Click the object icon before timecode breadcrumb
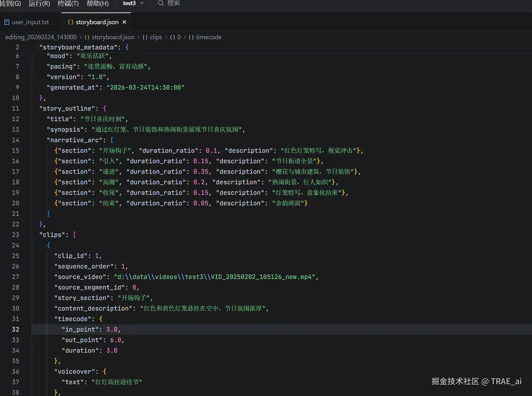The height and width of the screenshot is (396, 532). tap(191, 37)
